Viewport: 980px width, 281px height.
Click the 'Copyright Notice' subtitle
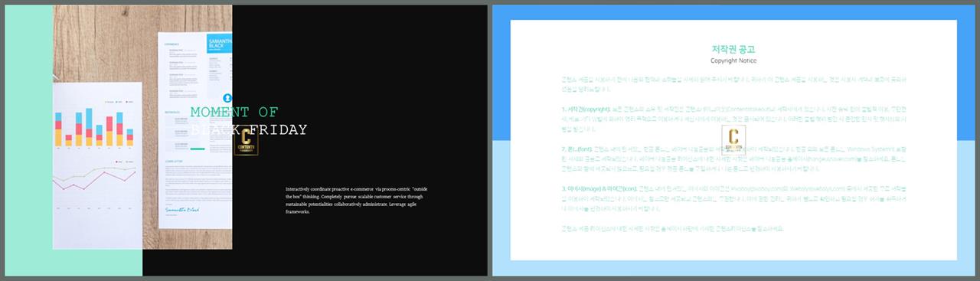click(x=733, y=60)
